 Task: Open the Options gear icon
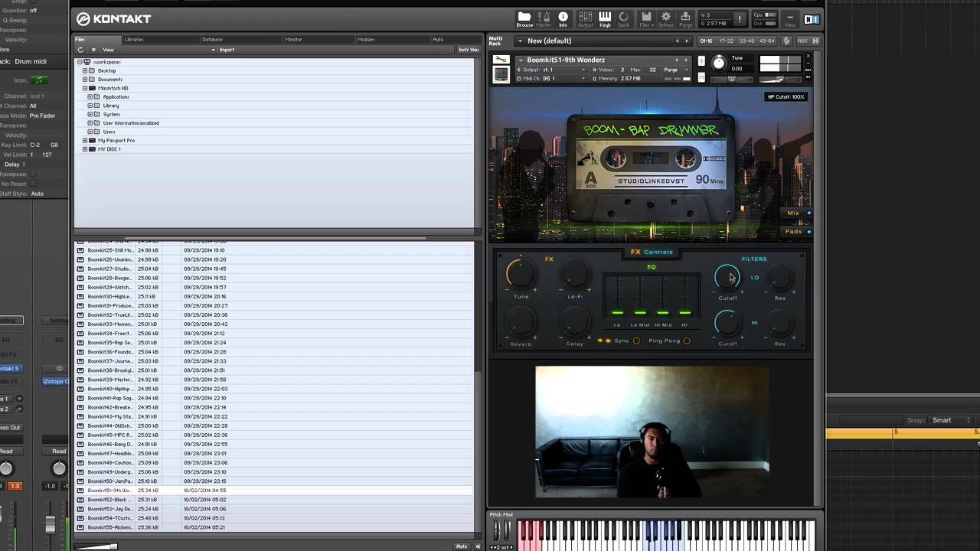pyautogui.click(x=665, y=18)
